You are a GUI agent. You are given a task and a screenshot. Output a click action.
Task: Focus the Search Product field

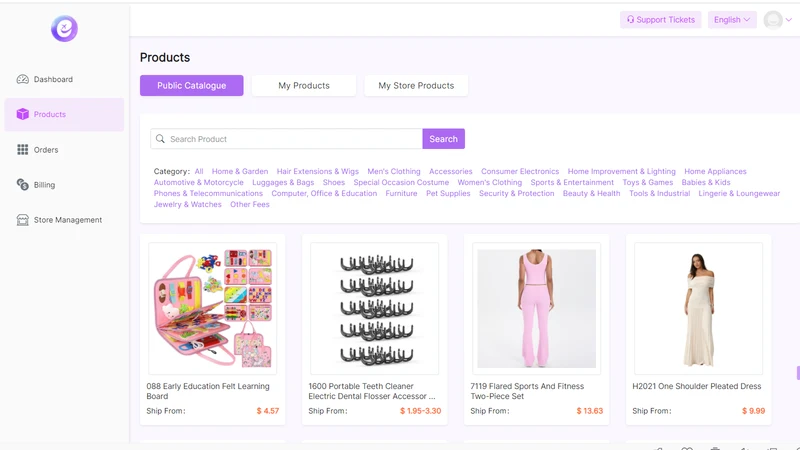pyautogui.click(x=286, y=139)
